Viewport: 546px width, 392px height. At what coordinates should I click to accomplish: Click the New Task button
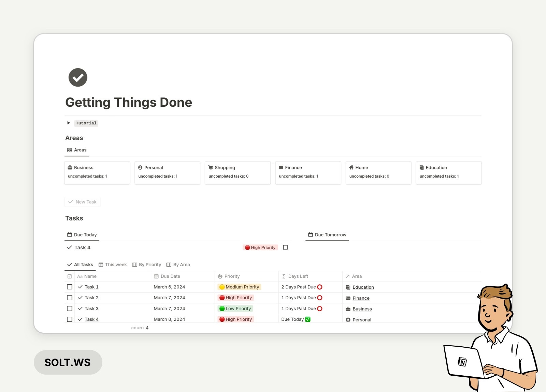click(82, 202)
